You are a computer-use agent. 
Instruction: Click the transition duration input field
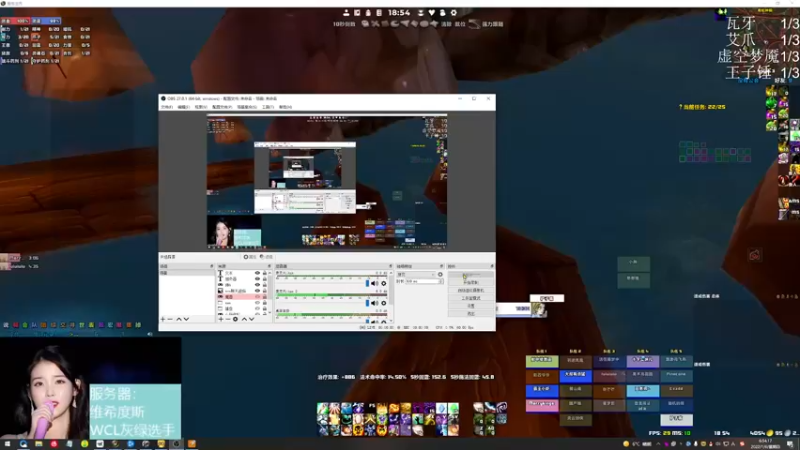422,281
